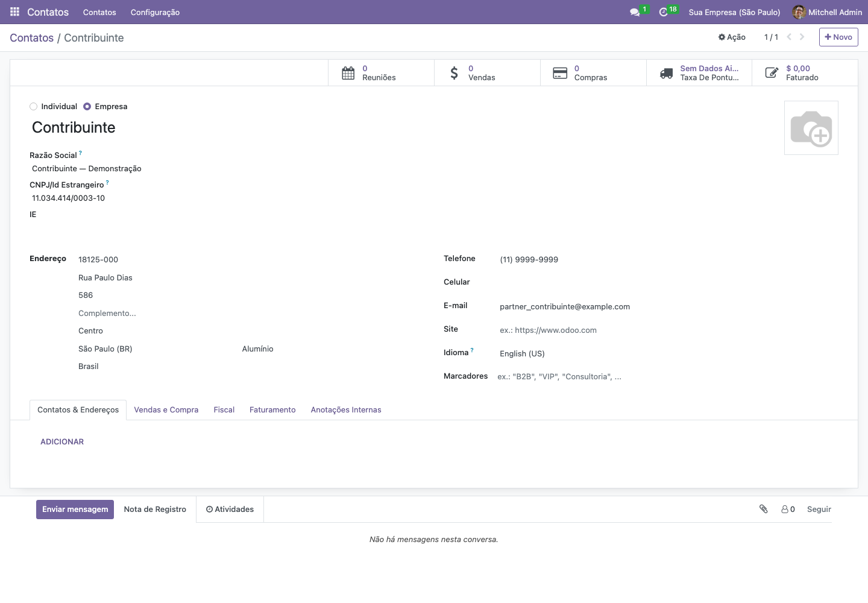Open the activities clock icon
The image size is (868, 603).
pyautogui.click(x=664, y=12)
